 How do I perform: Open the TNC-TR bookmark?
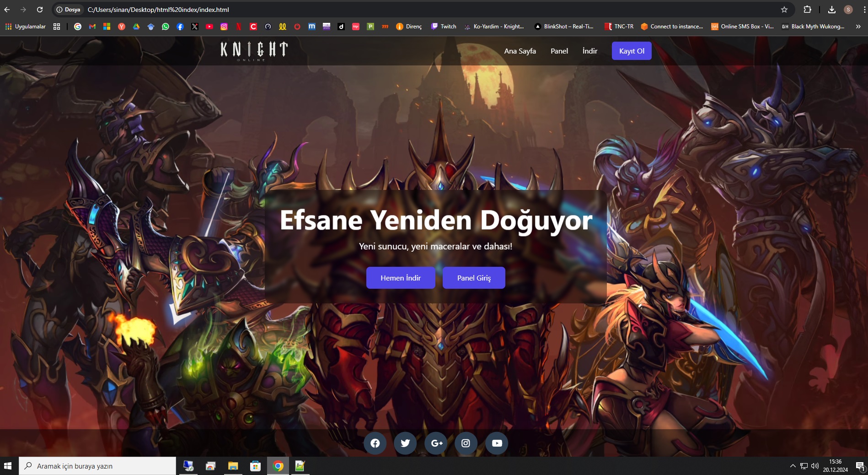click(x=619, y=27)
